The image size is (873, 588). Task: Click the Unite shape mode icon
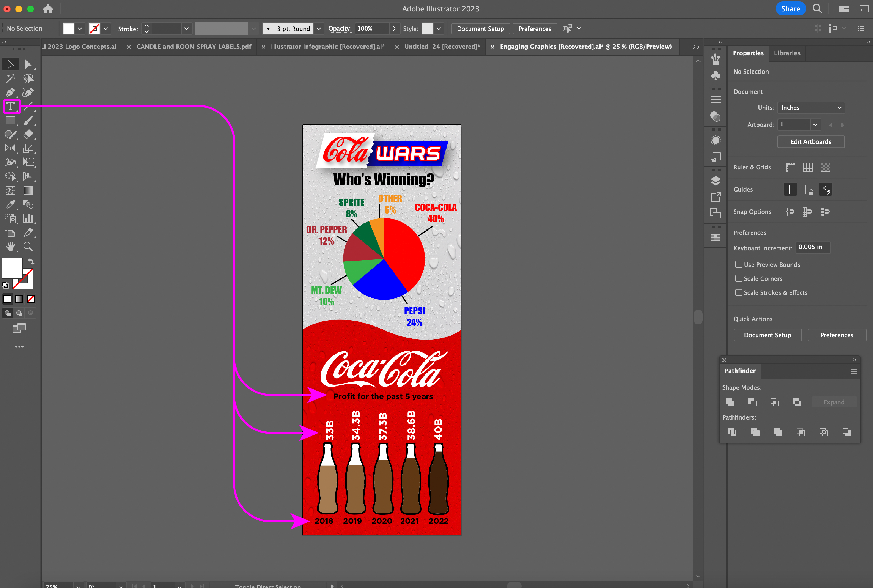(730, 402)
